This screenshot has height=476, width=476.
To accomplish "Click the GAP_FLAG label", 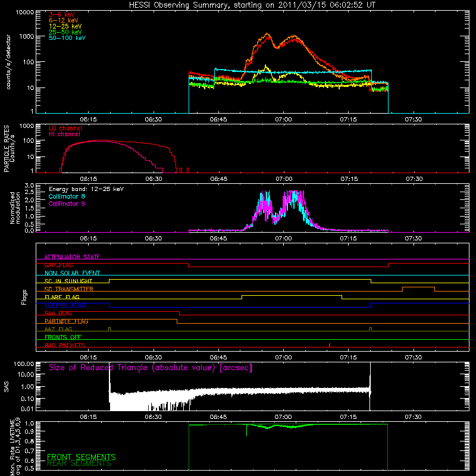I will click(58, 265).
